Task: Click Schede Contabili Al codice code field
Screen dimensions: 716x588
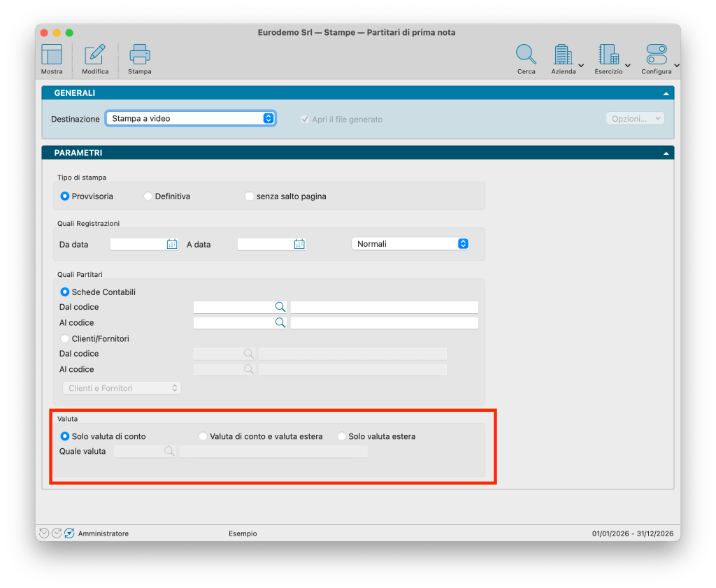Action: click(x=234, y=323)
